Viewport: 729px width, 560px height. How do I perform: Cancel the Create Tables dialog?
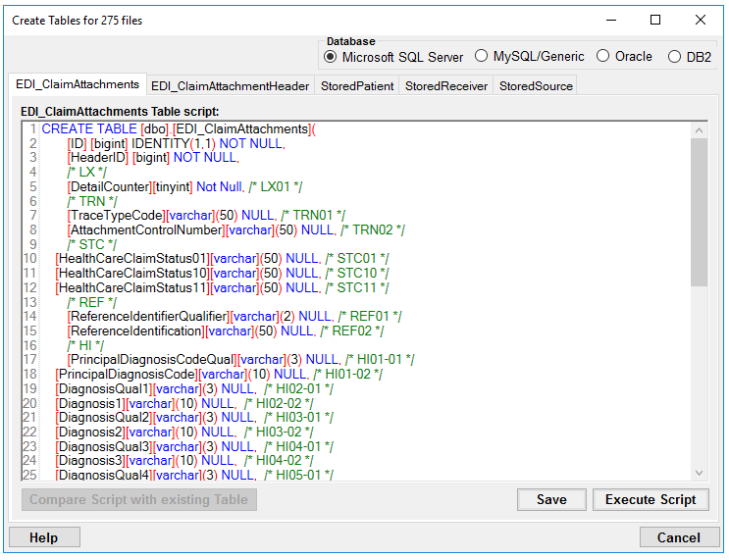coord(679,537)
